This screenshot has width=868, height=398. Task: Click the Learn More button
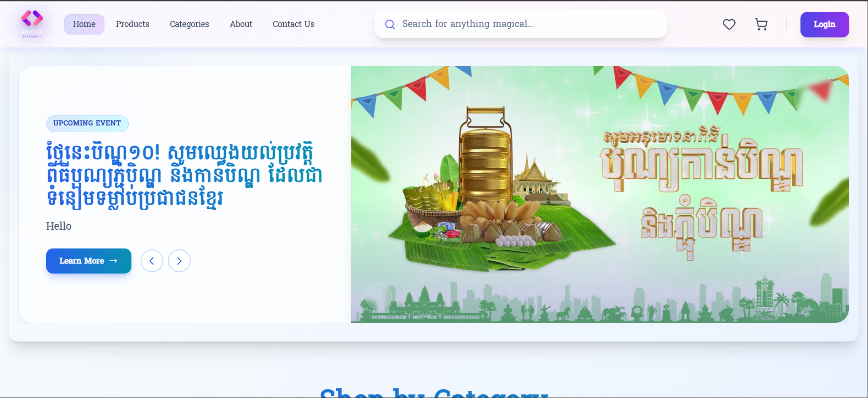(89, 261)
